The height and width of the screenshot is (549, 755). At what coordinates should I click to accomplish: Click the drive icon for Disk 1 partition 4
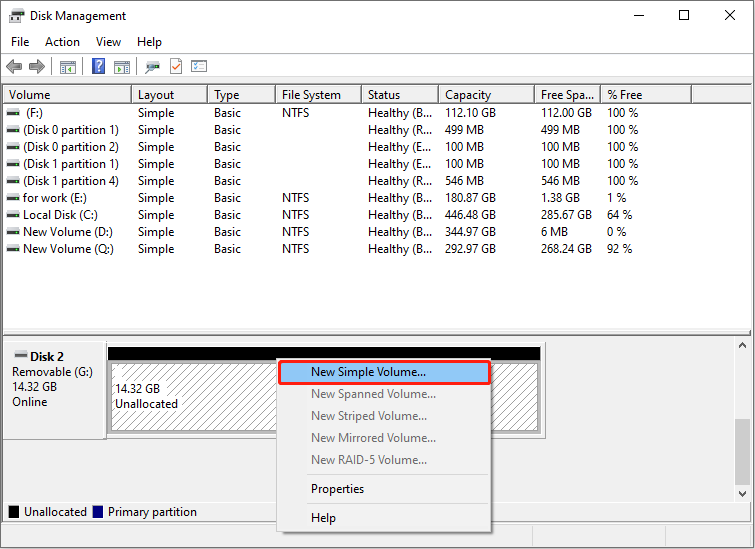point(13,181)
